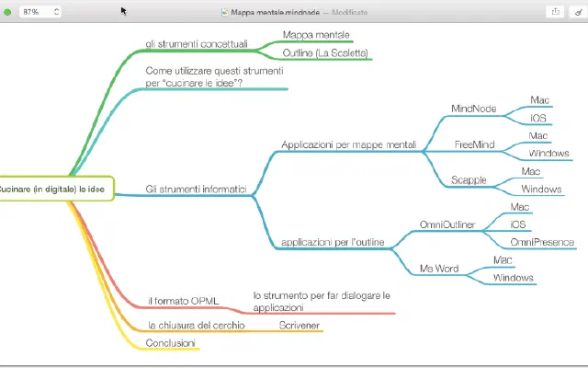Select the 'Mappa mentale' node

coord(316,35)
